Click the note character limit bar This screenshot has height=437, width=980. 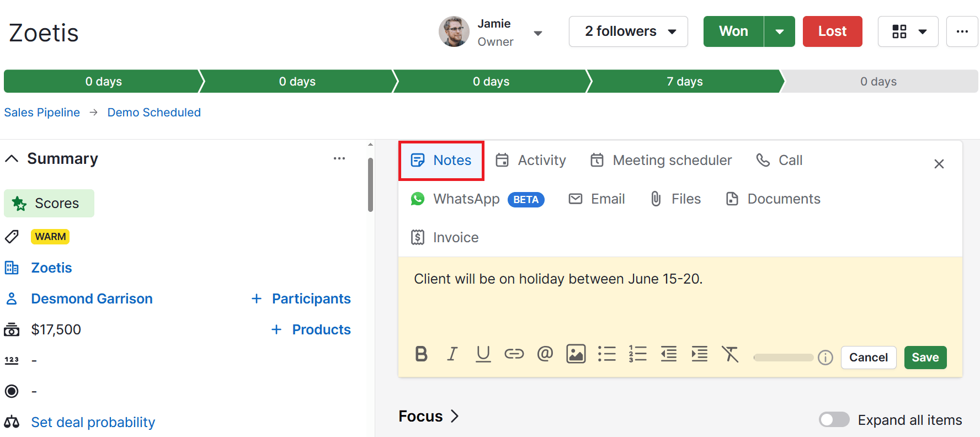[x=784, y=358]
